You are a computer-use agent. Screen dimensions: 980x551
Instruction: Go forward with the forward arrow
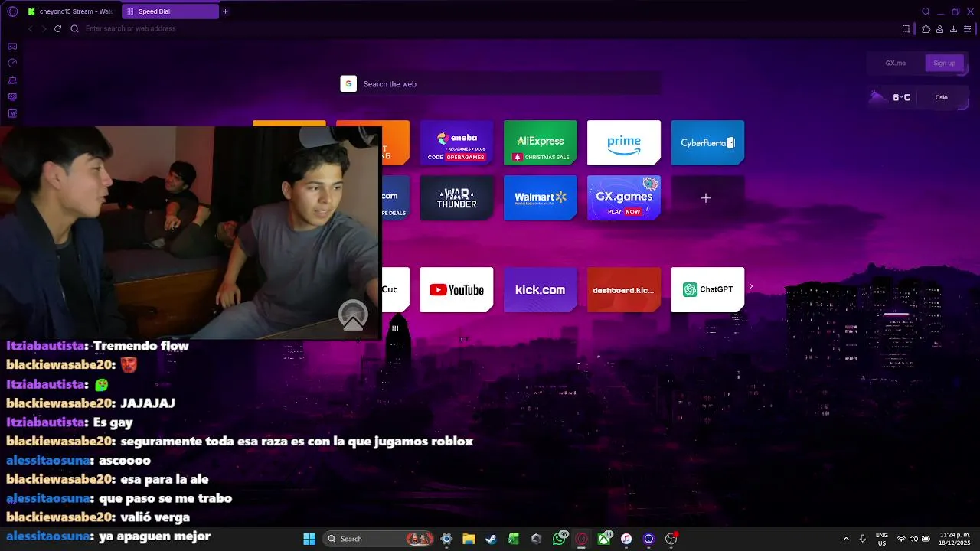44,28
